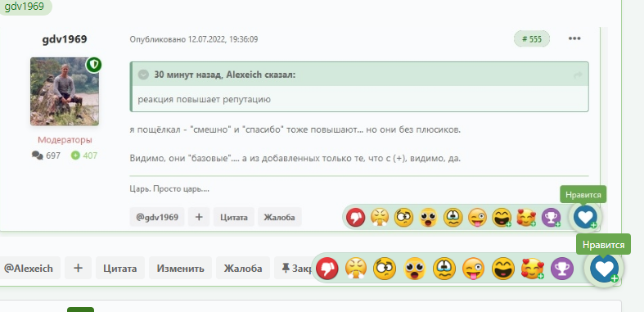Click angry steaming emoji in lower row
Image resolution: width=644 pixels, height=312 pixels.
pyautogui.click(x=356, y=269)
